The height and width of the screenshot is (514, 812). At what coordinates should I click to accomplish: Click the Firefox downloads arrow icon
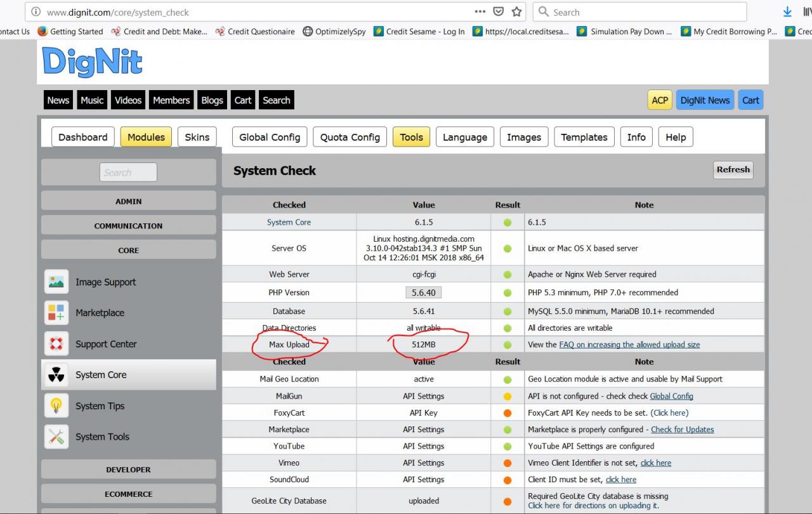point(787,12)
